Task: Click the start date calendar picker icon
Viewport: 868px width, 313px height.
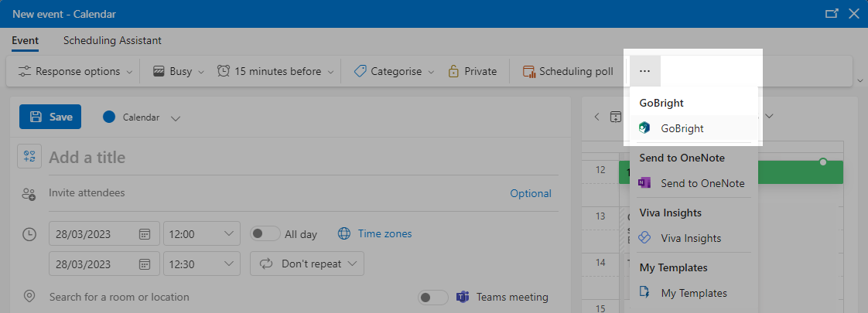Action: pyautogui.click(x=145, y=234)
